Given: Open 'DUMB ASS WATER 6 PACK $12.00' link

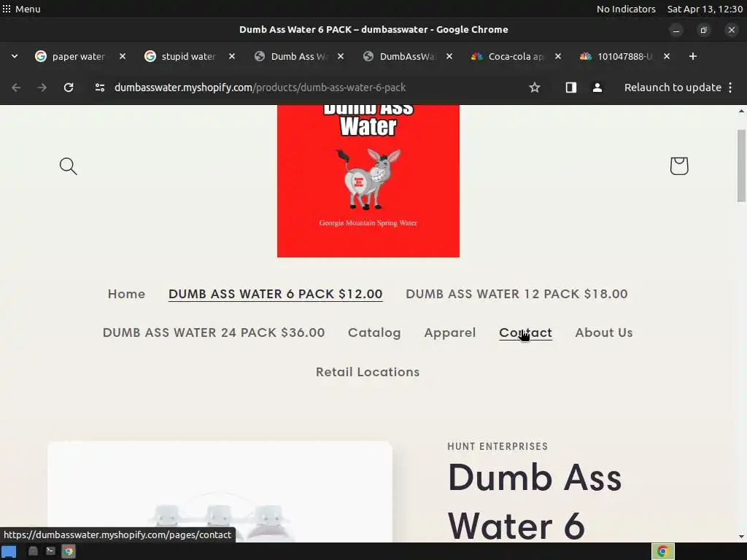Looking at the screenshot, I should click(275, 294).
